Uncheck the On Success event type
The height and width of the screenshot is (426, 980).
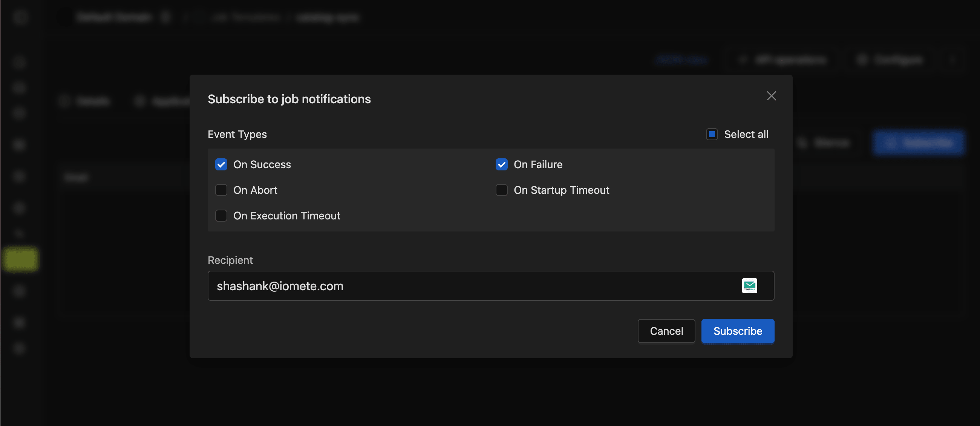coord(221,164)
